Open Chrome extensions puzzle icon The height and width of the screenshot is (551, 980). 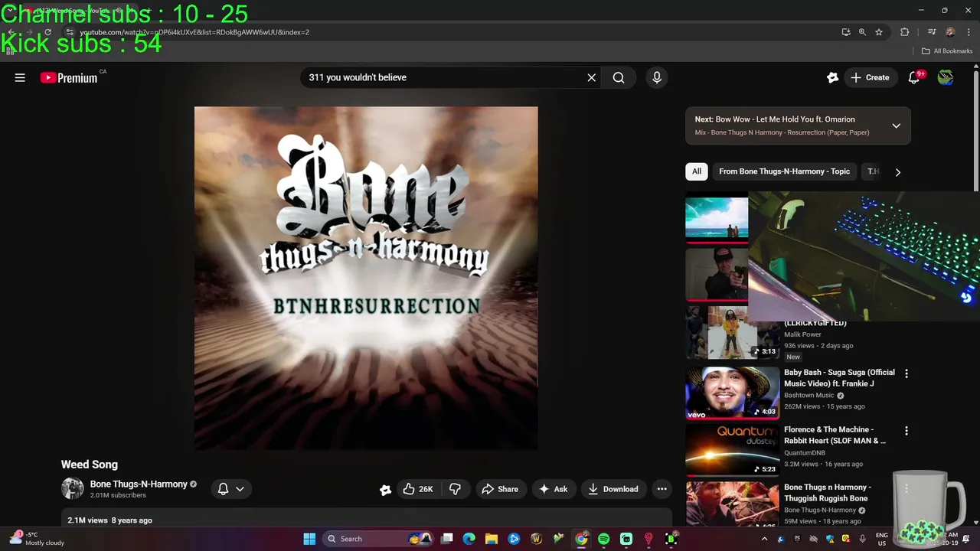pos(905,32)
